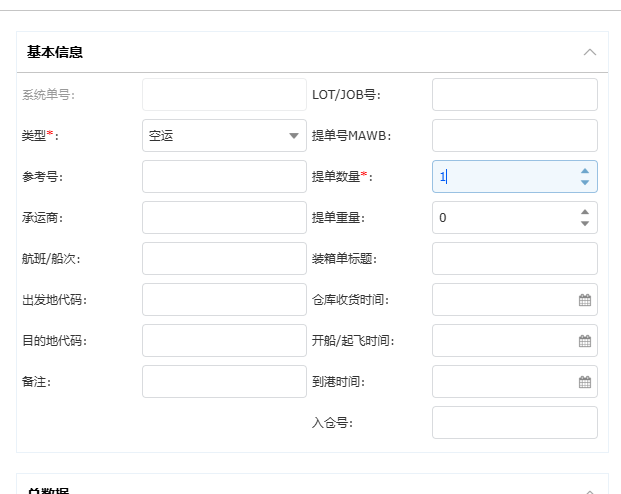This screenshot has width=621, height=494.
Task: Decrease 提单重量 with down arrow
Action: pyautogui.click(x=585, y=223)
